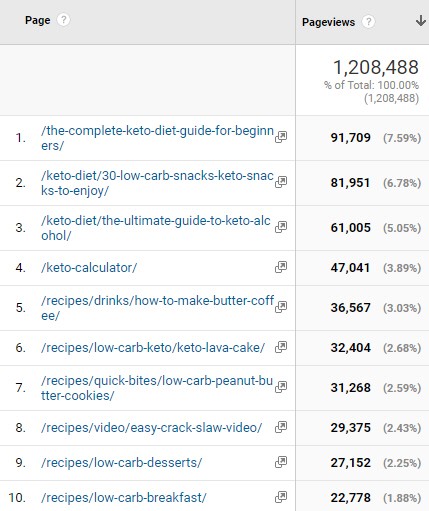
Task: Open external link icon for butter-coffee row
Action: point(281,307)
